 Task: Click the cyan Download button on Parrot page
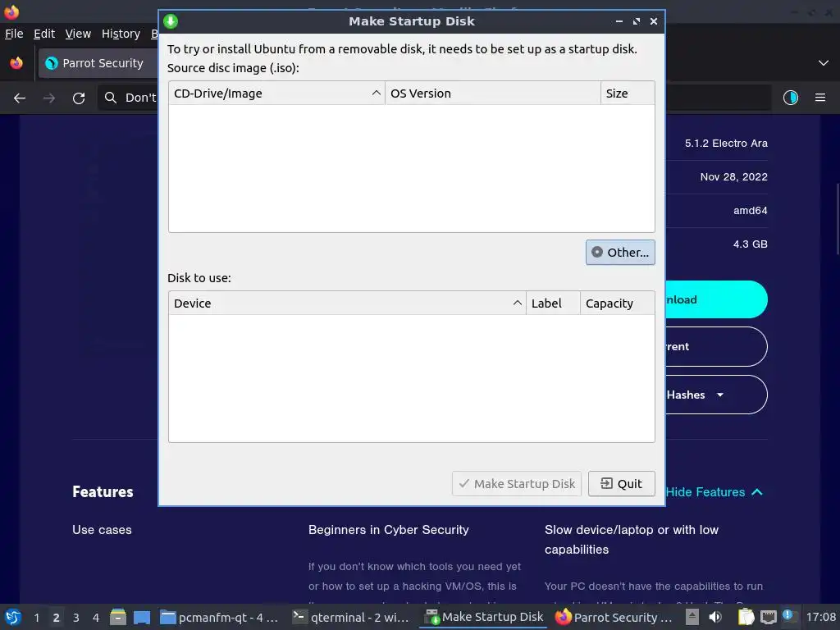pos(715,299)
